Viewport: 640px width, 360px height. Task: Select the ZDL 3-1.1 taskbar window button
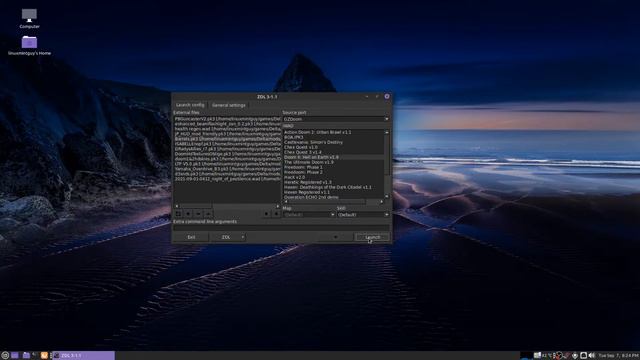(84, 356)
